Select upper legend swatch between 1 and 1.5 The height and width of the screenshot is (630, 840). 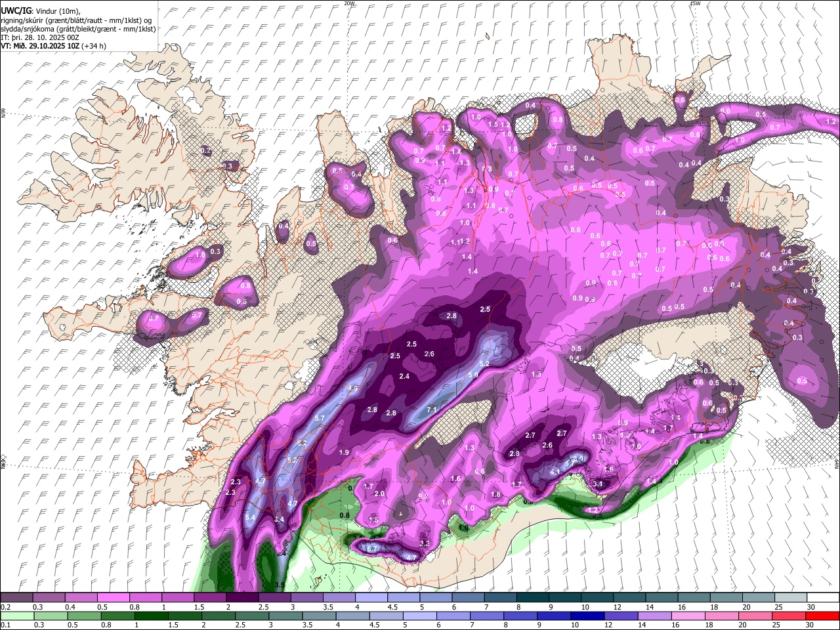click(x=178, y=598)
